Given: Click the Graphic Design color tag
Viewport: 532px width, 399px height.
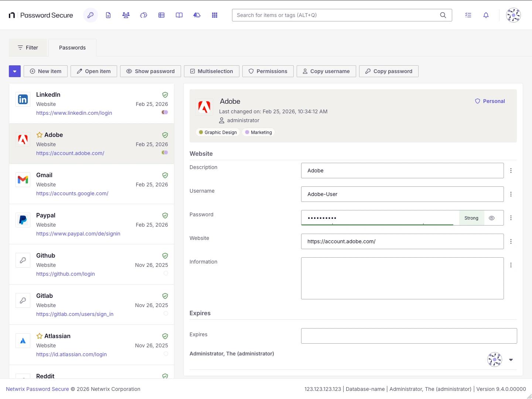Looking at the screenshot, I should 218,133.
